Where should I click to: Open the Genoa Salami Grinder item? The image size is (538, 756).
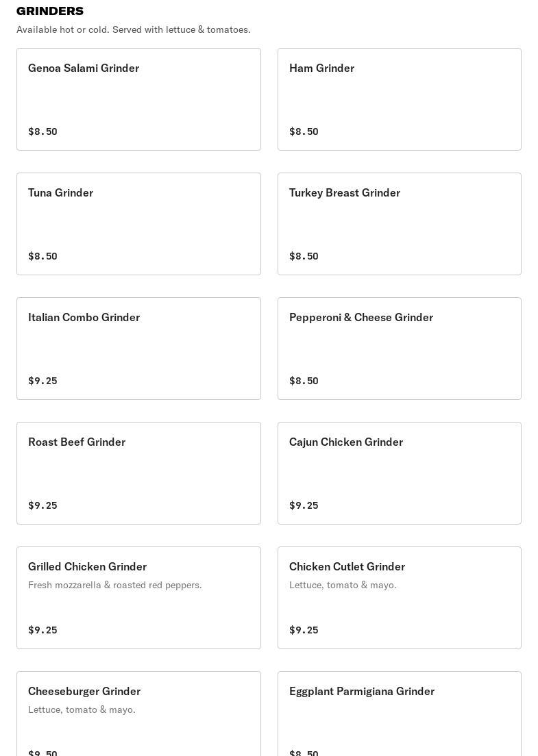[138, 99]
